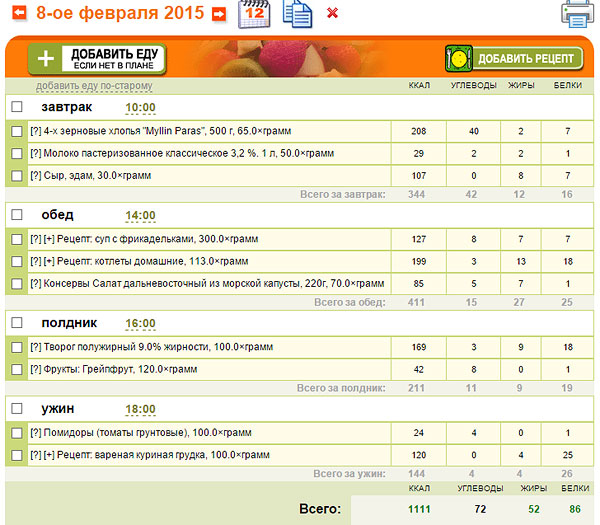Expand recipe котлеты домашние via [+]
600x525 pixels.
click(49, 261)
